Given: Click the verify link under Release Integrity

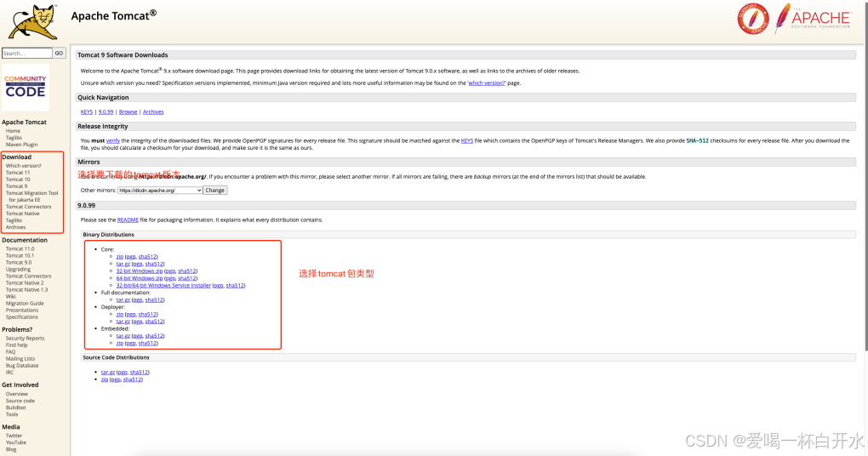Looking at the screenshot, I should click(113, 140).
